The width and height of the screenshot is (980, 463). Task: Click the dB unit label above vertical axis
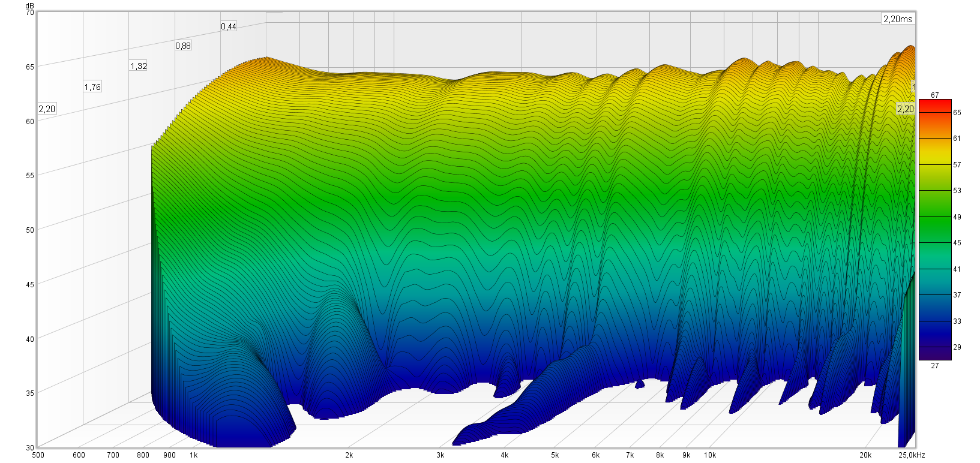click(x=30, y=5)
